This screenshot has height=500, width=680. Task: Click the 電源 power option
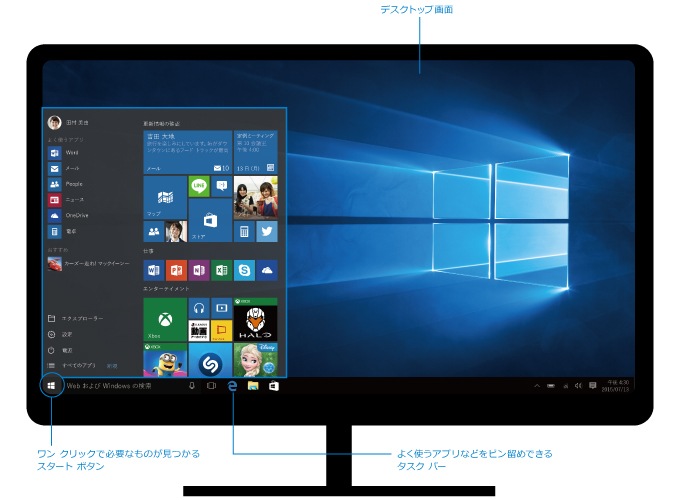(x=60, y=350)
